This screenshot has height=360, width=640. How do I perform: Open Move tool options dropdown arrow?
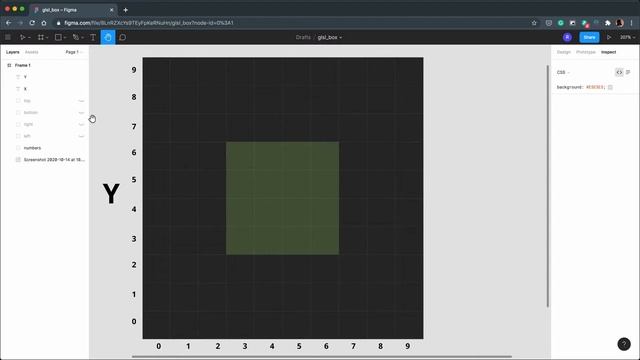pyautogui.click(x=29, y=38)
